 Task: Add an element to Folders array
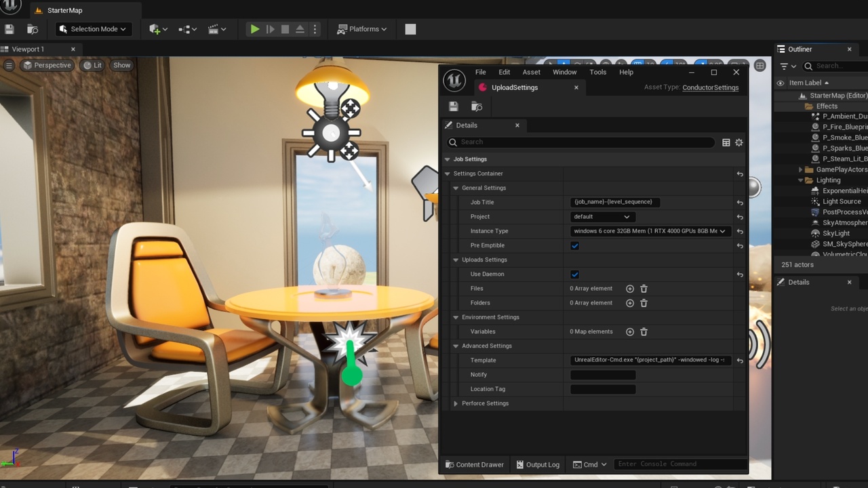[630, 303]
